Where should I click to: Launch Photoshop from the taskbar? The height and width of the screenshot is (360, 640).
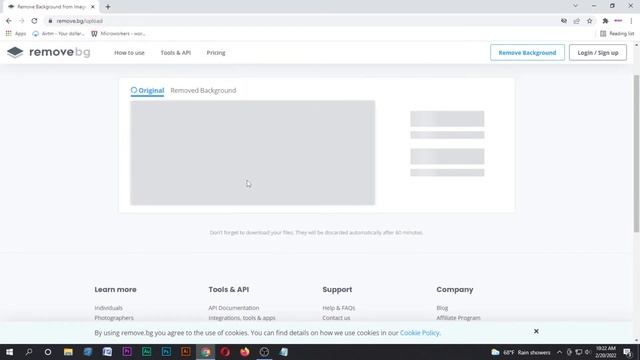point(166,352)
